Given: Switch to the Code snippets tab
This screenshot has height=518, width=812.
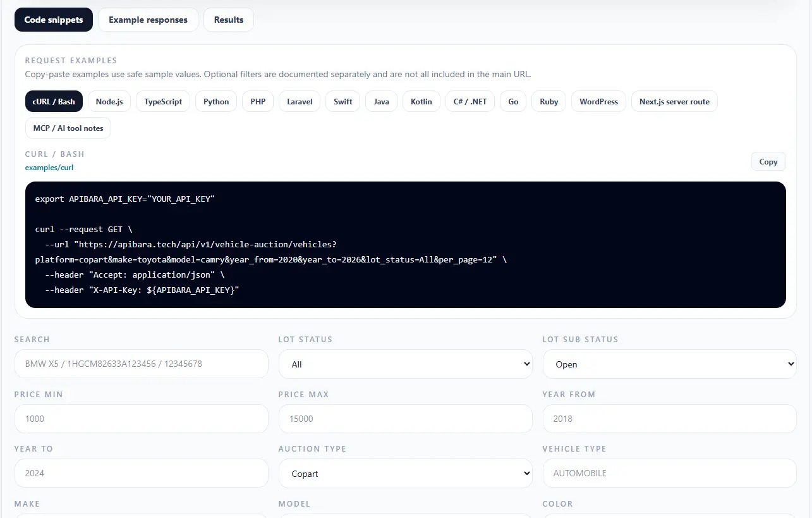Looking at the screenshot, I should (x=54, y=20).
